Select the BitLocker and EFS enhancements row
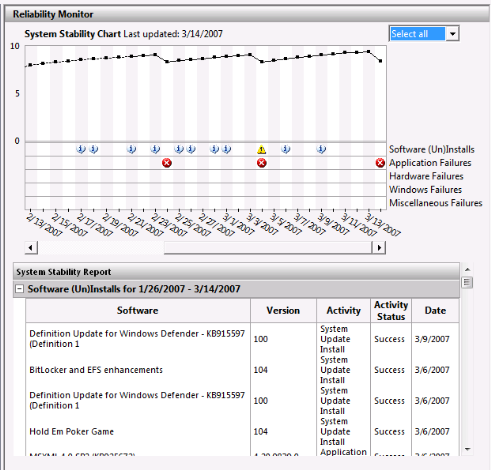Viewport: 491px width, 470px height. point(242,370)
